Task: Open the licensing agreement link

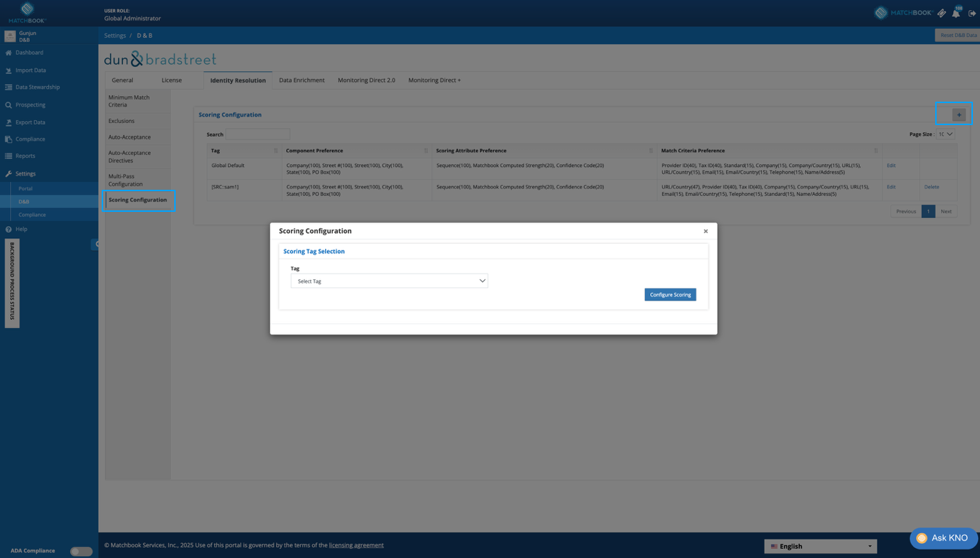Action: point(356,545)
